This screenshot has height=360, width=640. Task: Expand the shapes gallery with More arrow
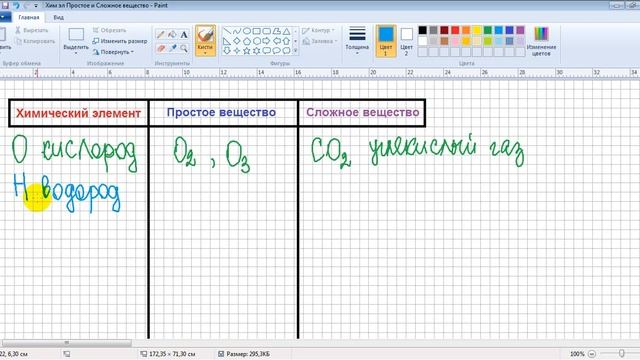[296, 51]
